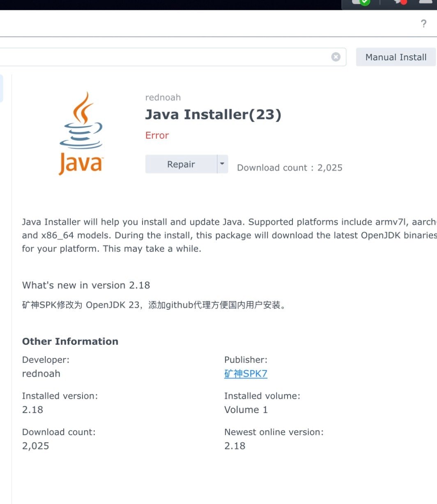The width and height of the screenshot is (437, 504).
Task: Clear the search box with the X icon
Action: (336, 57)
